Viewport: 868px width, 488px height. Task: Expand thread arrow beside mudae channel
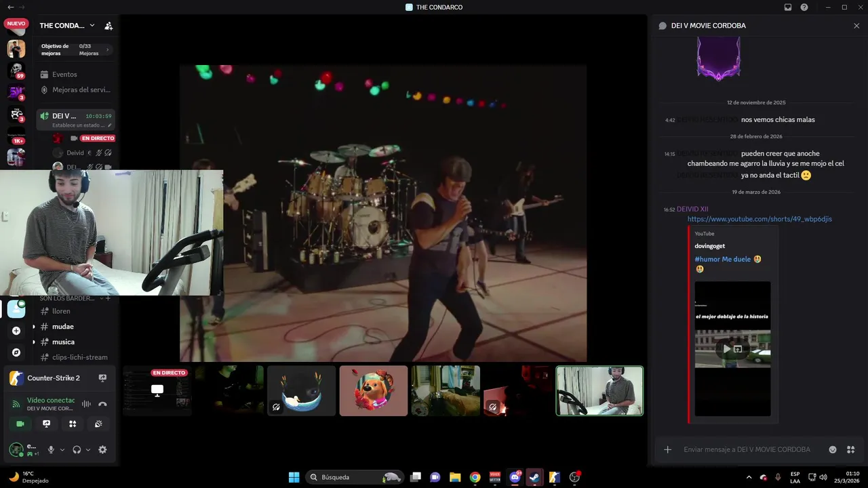[33, 327]
